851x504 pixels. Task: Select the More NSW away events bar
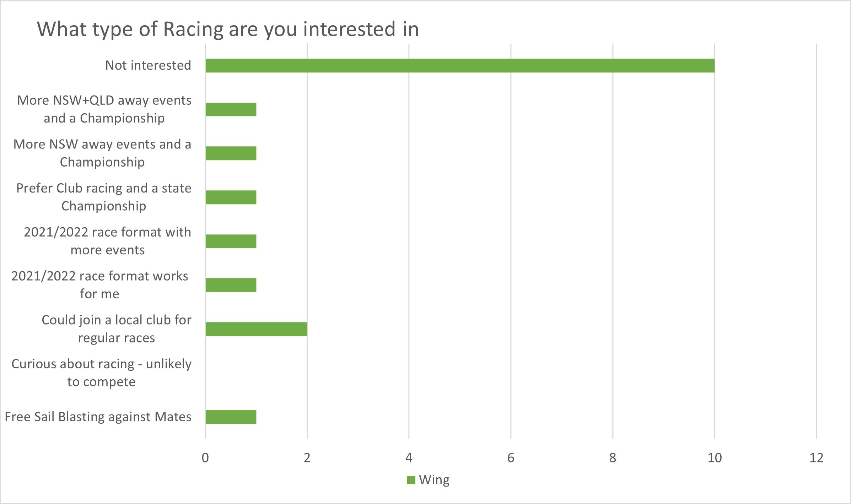231,153
